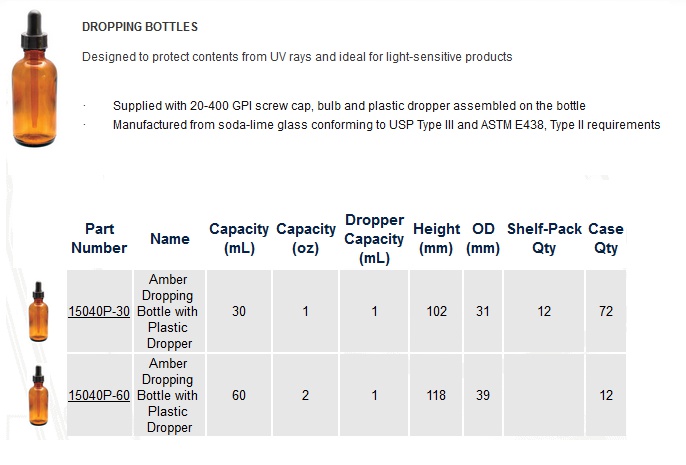Select the OD (mm) column header

tap(483, 238)
